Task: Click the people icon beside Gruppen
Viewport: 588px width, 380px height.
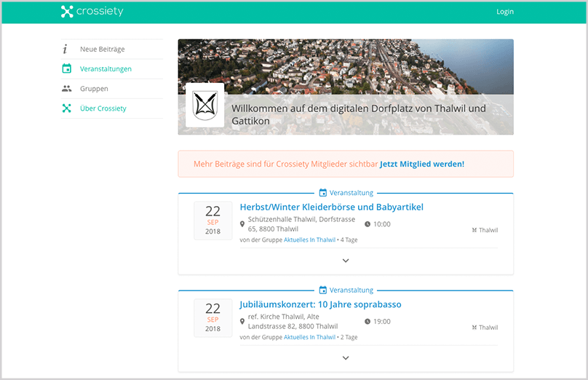Action: [67, 89]
